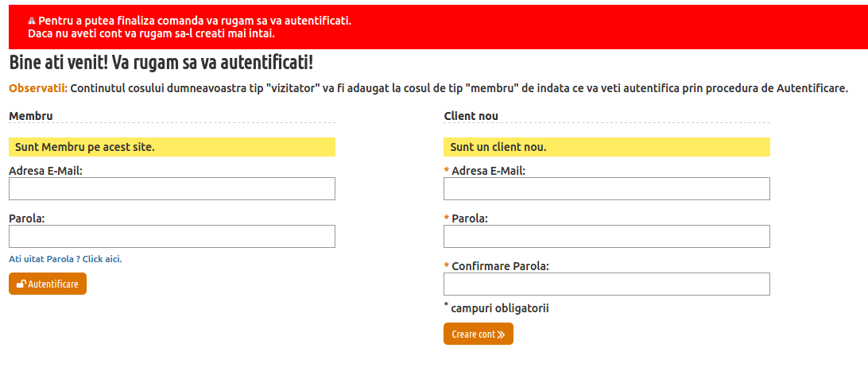Click the 'Bine ati venit!' page heading
868x375 pixels.
coord(161,63)
